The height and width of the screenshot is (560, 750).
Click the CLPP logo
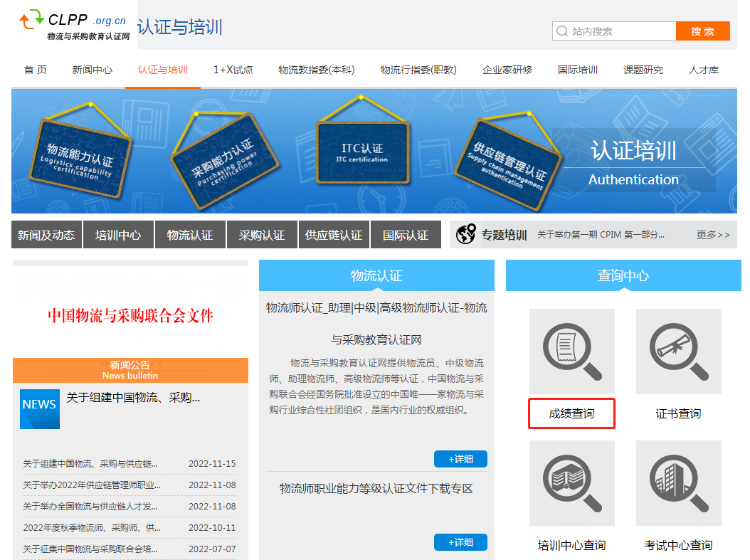tap(69, 25)
